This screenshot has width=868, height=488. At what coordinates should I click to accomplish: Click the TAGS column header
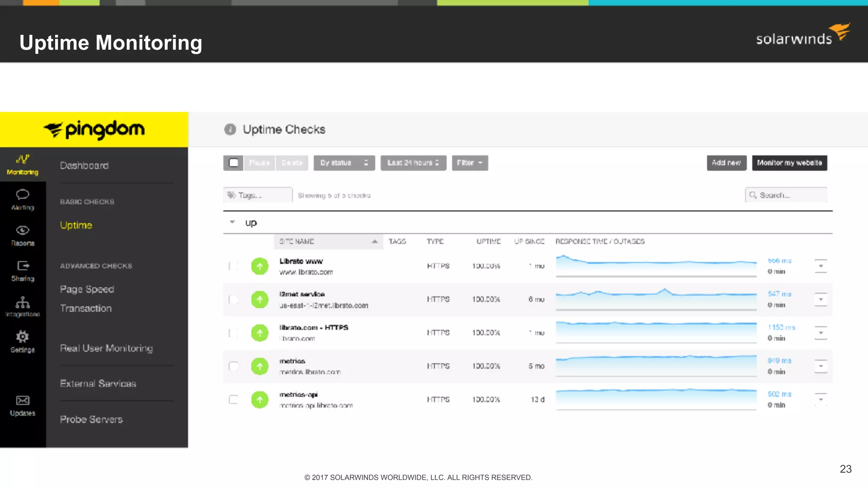pos(397,241)
